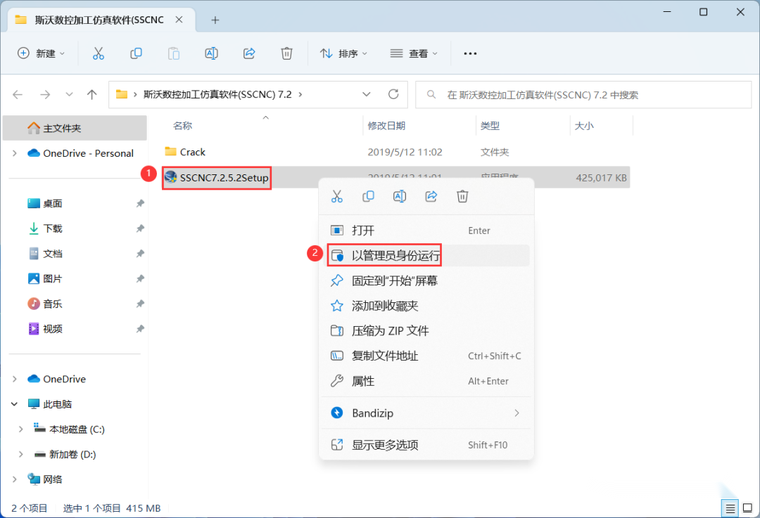
Task: Click the Share icon in the context menu
Action: pos(431,196)
